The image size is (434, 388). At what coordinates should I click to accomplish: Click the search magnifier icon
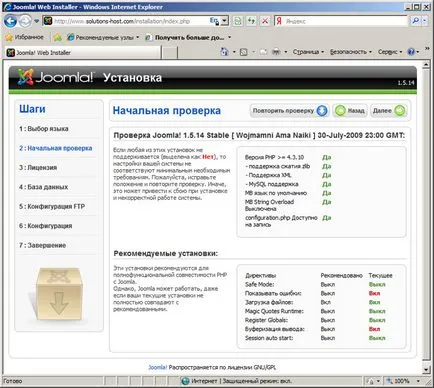(415, 21)
